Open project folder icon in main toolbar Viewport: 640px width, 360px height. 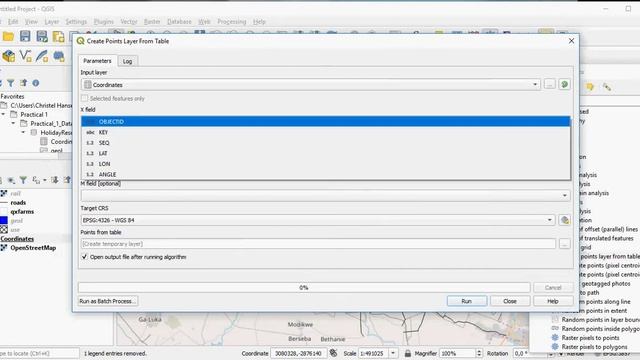pos(8,36)
